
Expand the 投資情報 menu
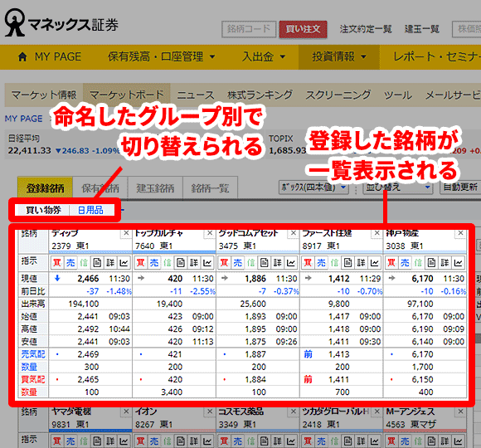339,56
